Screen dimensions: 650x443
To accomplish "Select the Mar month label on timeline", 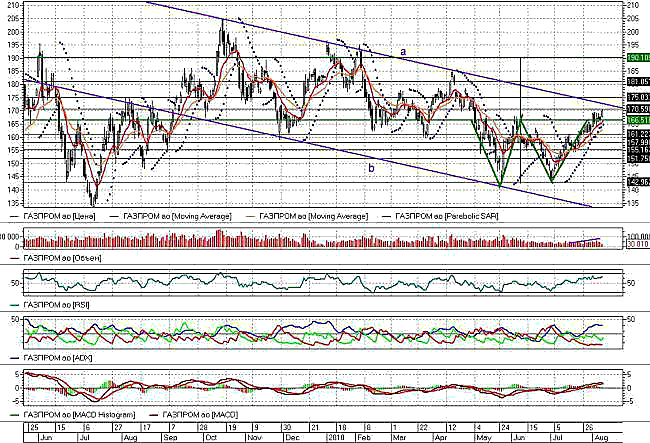I will point(399,438).
